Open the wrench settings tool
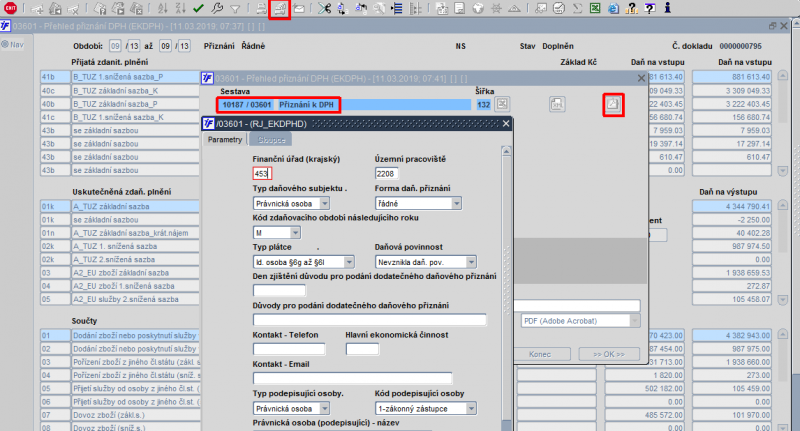 (217, 8)
